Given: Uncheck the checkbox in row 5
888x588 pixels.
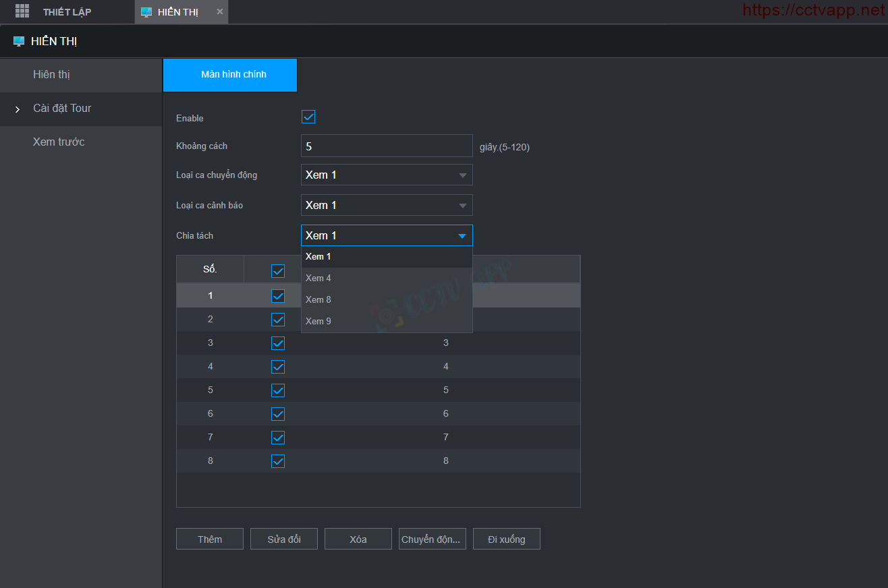Looking at the screenshot, I should (277, 390).
